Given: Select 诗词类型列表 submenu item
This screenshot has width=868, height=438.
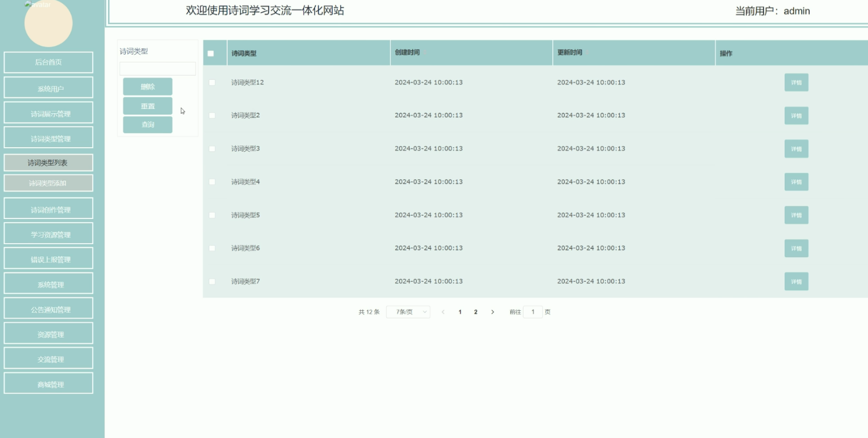Looking at the screenshot, I should tap(49, 162).
